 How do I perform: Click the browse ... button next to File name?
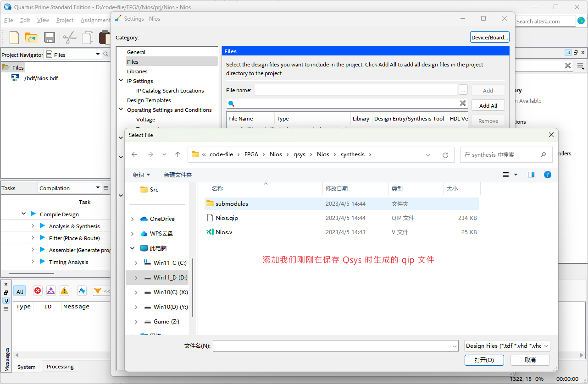tap(463, 90)
